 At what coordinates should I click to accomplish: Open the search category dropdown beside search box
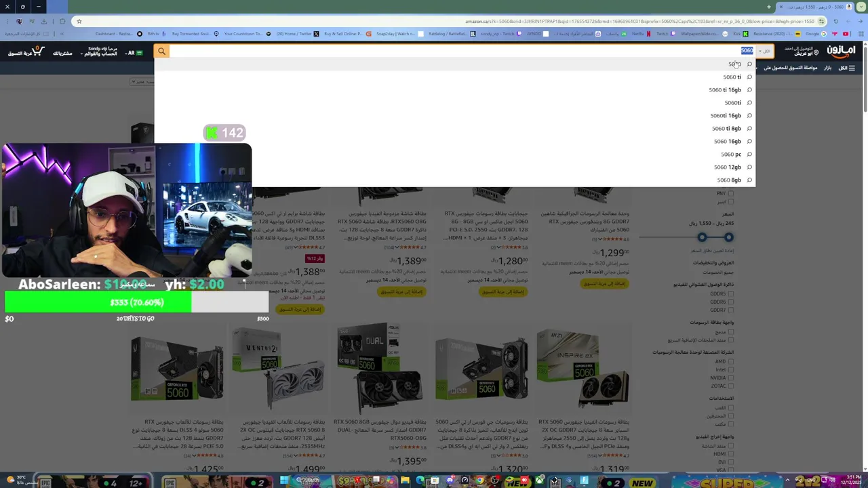(764, 52)
